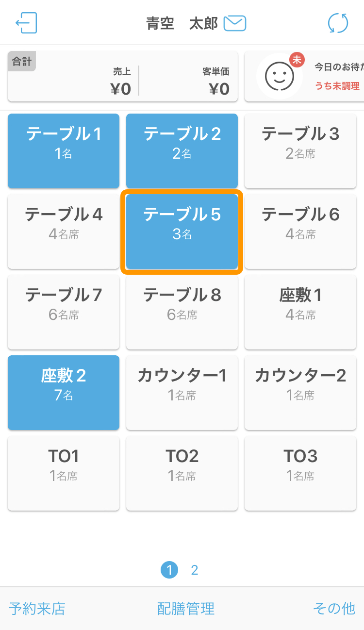Select page 1 indicator
The image size is (364, 630).
(169, 570)
